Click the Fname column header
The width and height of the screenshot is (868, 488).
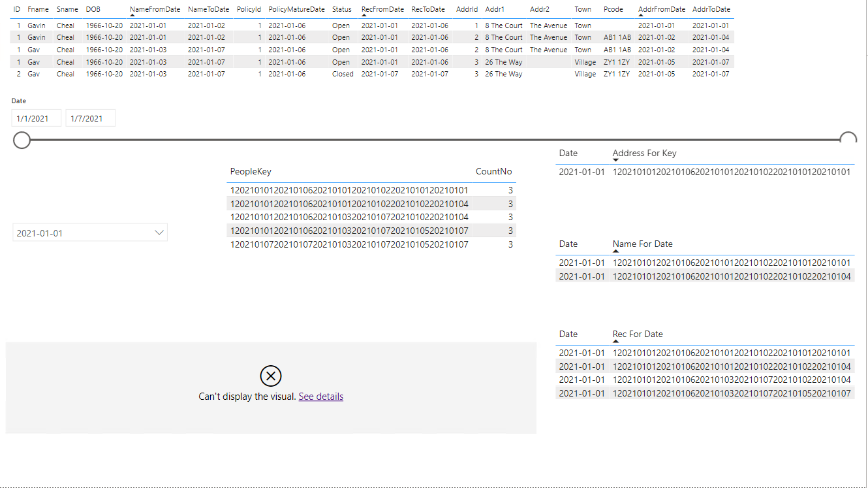point(38,9)
